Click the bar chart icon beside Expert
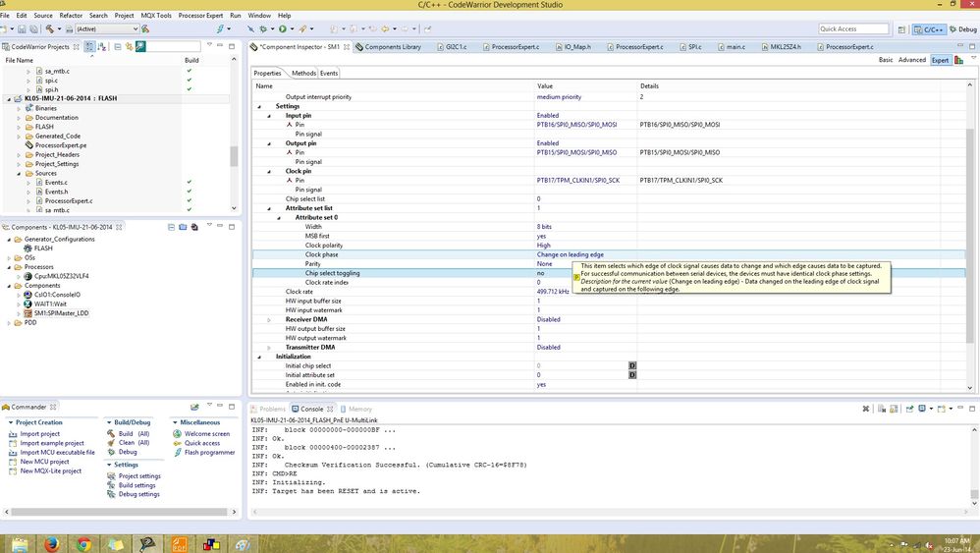The height and width of the screenshot is (553, 980). (x=958, y=60)
